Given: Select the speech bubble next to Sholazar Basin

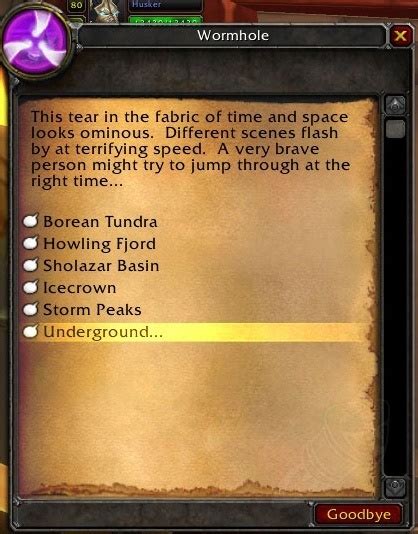Looking at the screenshot, I should point(31,265).
